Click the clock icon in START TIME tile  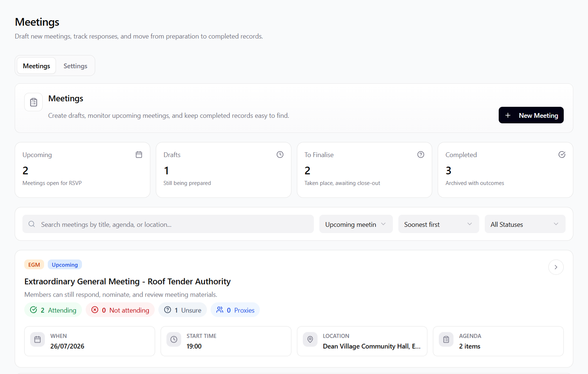[174, 339]
